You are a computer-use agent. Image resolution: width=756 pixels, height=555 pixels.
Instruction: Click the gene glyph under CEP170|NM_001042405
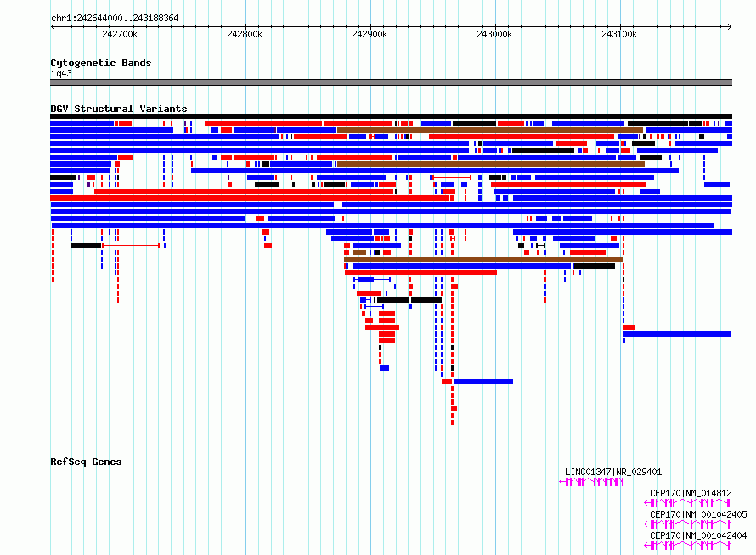click(x=687, y=524)
